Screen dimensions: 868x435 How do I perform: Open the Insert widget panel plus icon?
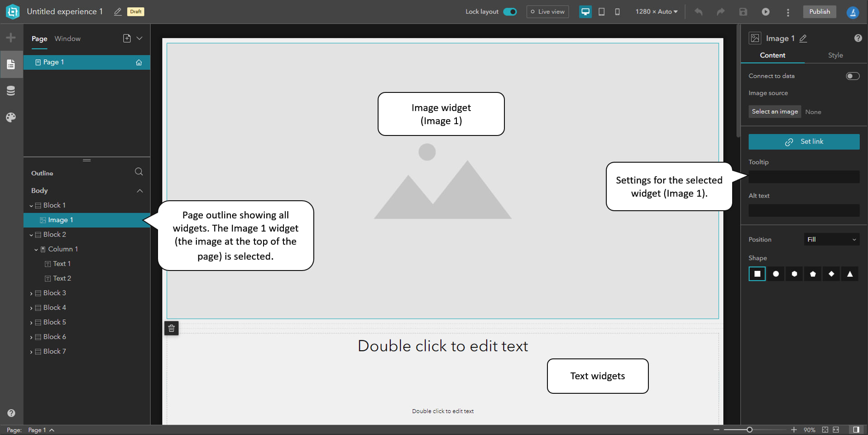coord(11,38)
